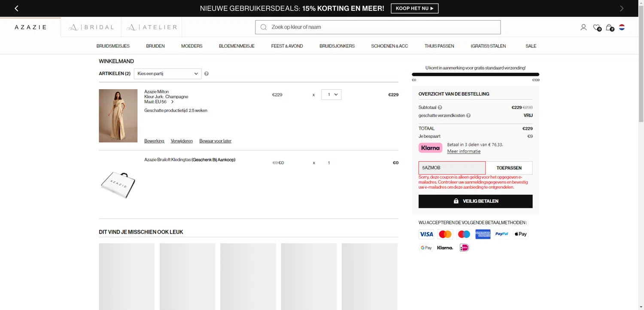The width and height of the screenshot is (644, 310).
Task: Open SALE menu
Action: click(x=531, y=46)
